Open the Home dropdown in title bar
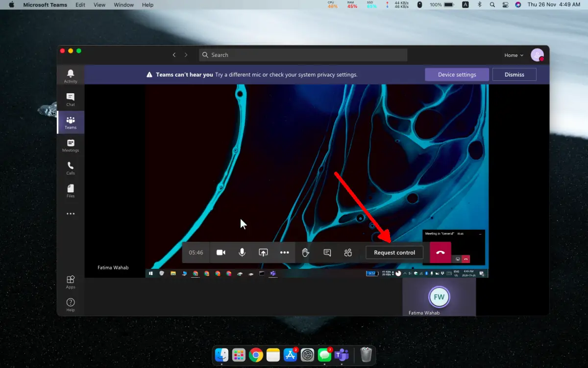 [x=514, y=55]
